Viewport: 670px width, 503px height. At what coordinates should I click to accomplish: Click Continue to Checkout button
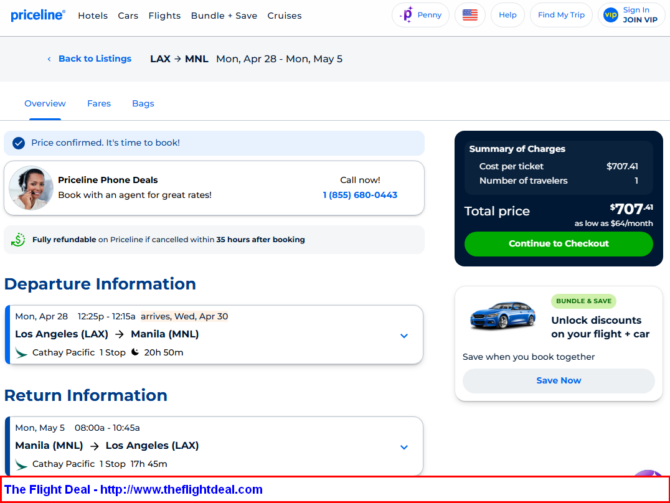tap(558, 244)
